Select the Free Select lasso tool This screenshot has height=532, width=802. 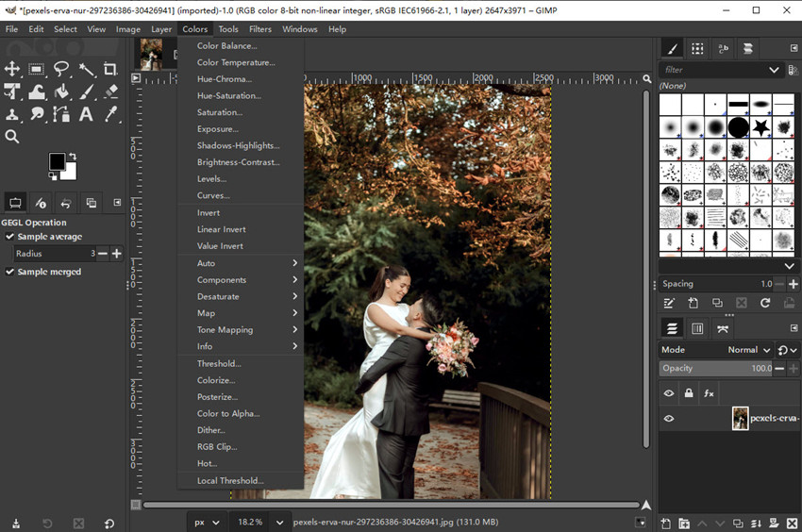pos(61,69)
